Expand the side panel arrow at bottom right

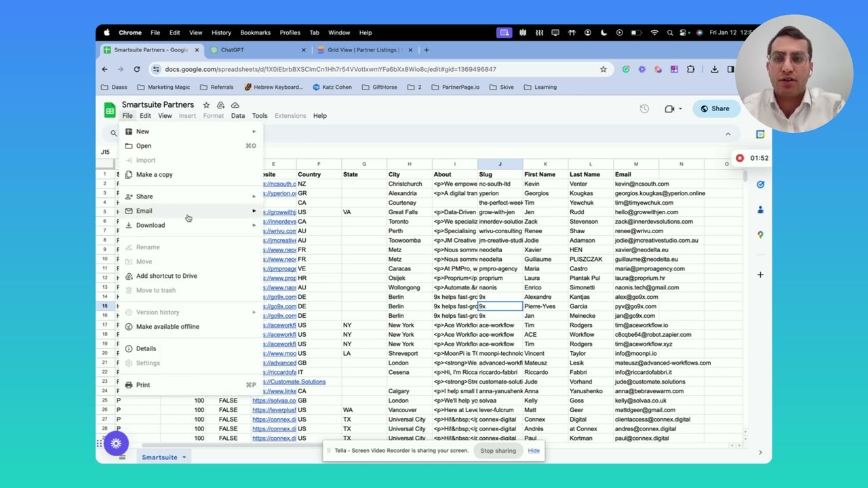760,452
